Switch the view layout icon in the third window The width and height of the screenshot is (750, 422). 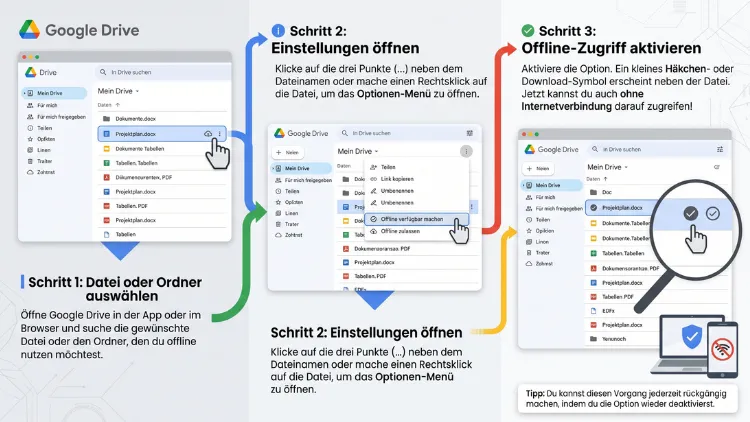717,167
